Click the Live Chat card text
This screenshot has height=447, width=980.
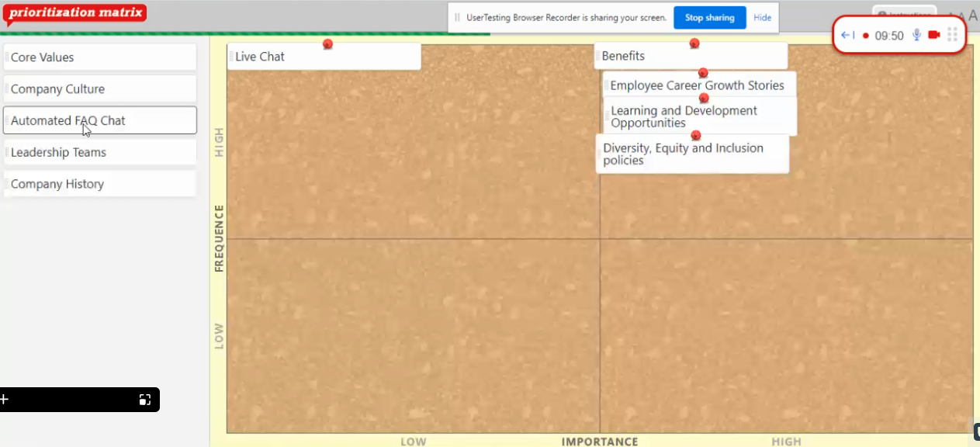pyautogui.click(x=260, y=56)
